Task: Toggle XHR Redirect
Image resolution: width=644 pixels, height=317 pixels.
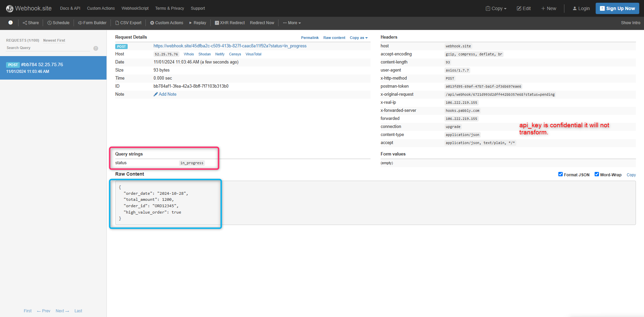Action: point(230,23)
